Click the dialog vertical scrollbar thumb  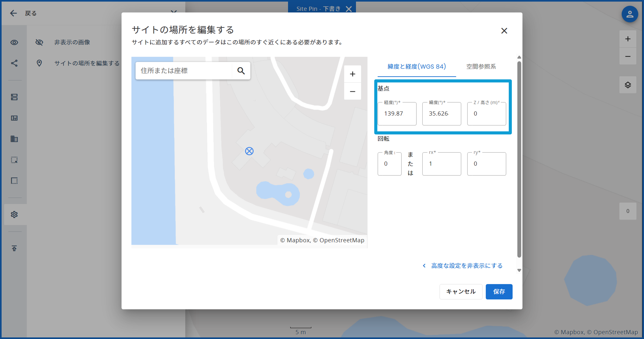519,159
